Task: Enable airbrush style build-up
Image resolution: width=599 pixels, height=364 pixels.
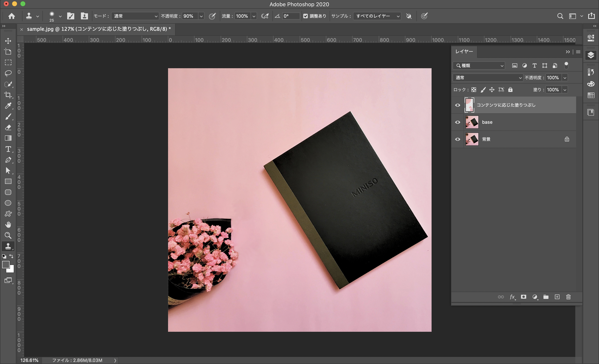Action: [265, 16]
